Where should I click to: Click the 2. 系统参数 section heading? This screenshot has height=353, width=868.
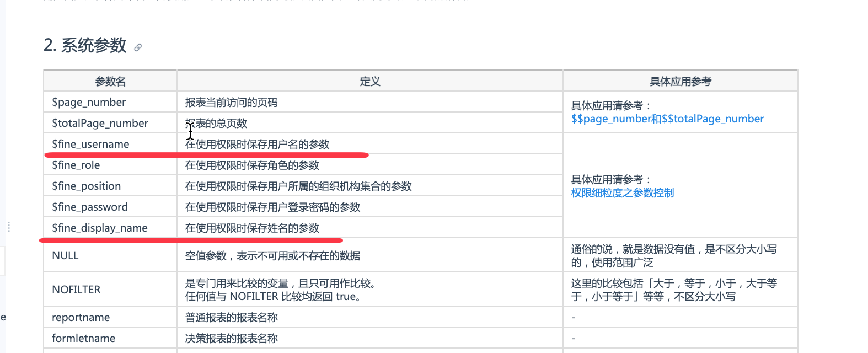click(x=85, y=45)
